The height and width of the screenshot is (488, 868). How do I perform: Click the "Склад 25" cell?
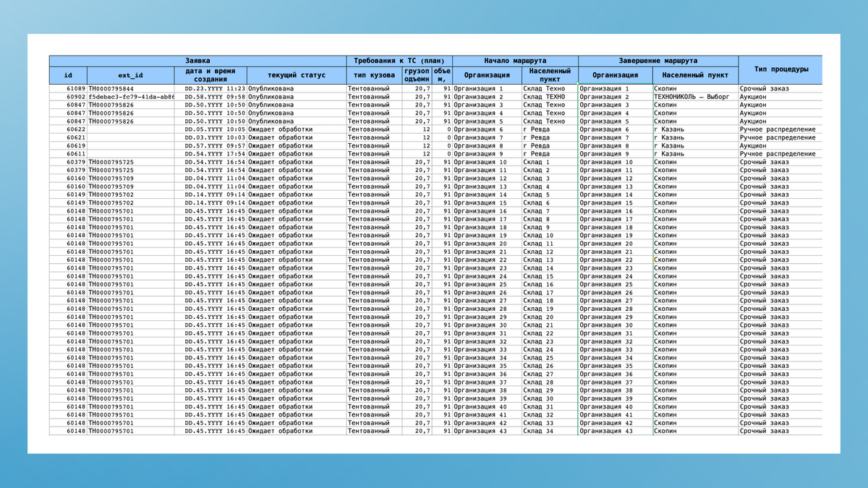pyautogui.click(x=550, y=357)
